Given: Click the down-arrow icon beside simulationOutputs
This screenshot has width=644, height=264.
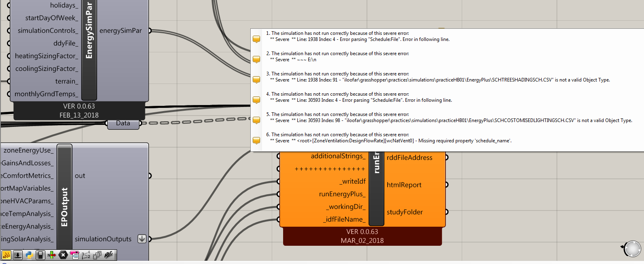Looking at the screenshot, I should [x=142, y=239].
